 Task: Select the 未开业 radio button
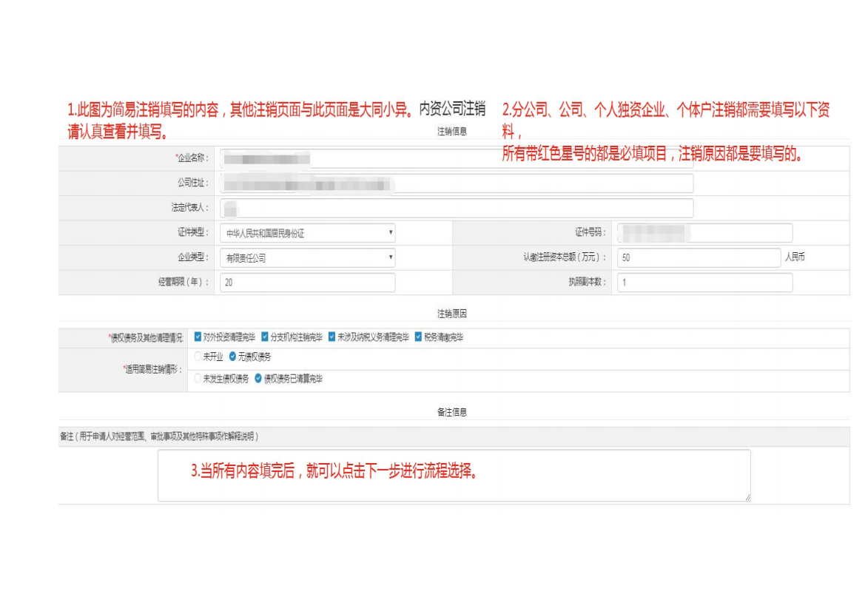[198, 357]
